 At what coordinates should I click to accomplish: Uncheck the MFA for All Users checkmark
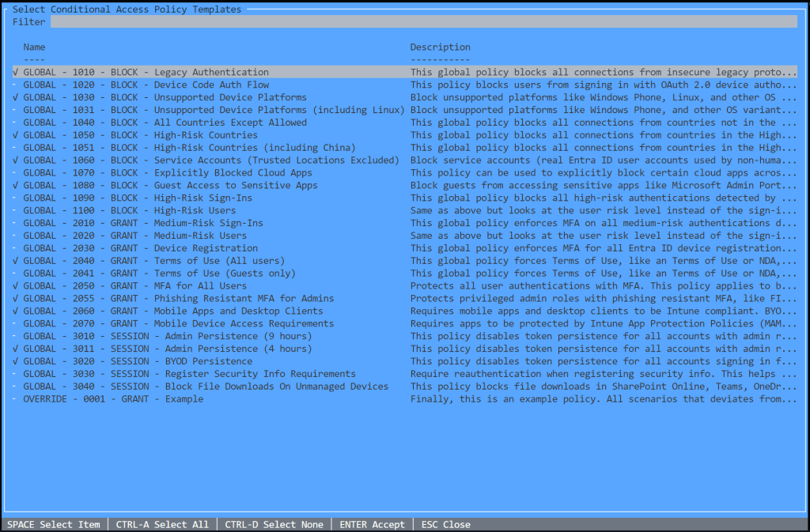16,286
